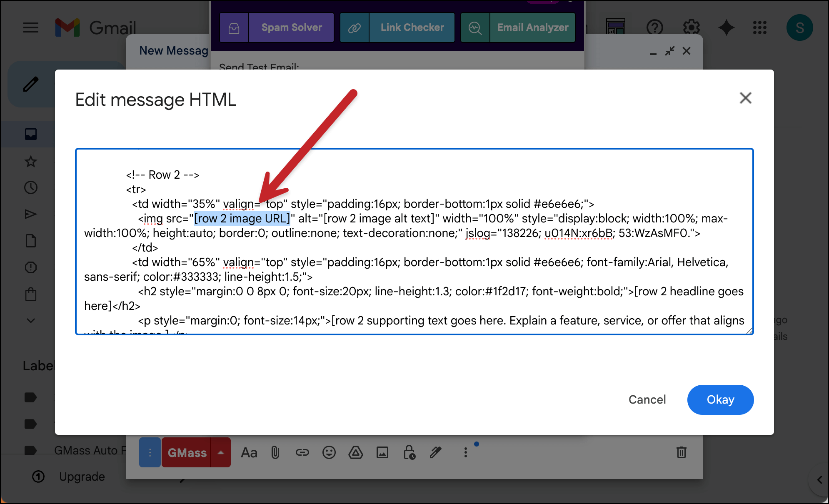Click the Cancel button

tap(647, 399)
